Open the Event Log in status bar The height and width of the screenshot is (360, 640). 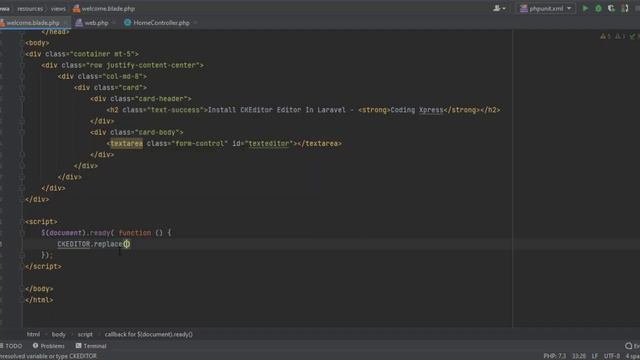632,346
